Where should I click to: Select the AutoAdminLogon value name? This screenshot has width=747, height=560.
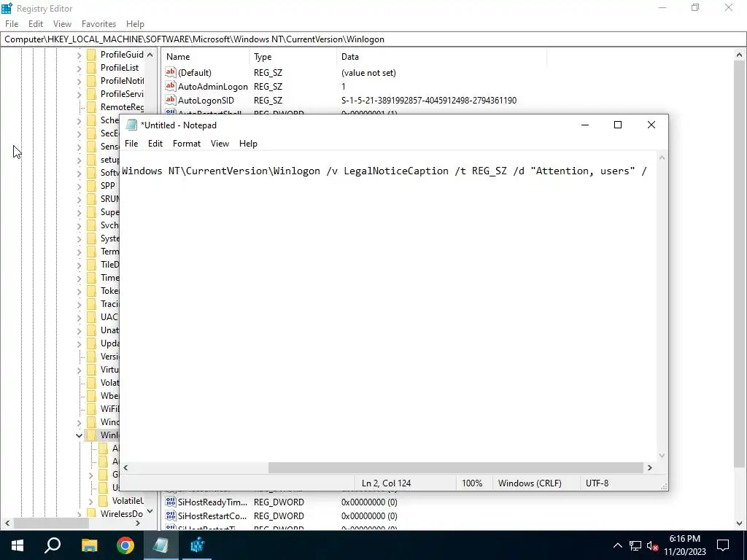pyautogui.click(x=212, y=86)
